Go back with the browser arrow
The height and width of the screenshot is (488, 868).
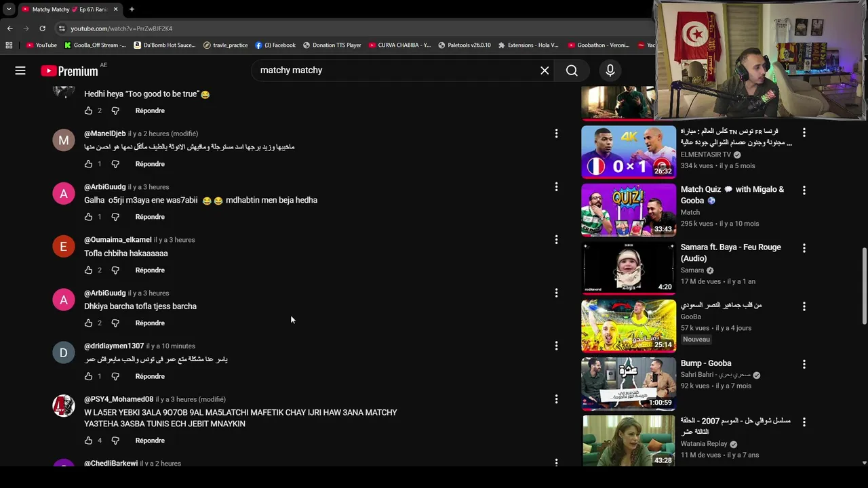point(9,28)
